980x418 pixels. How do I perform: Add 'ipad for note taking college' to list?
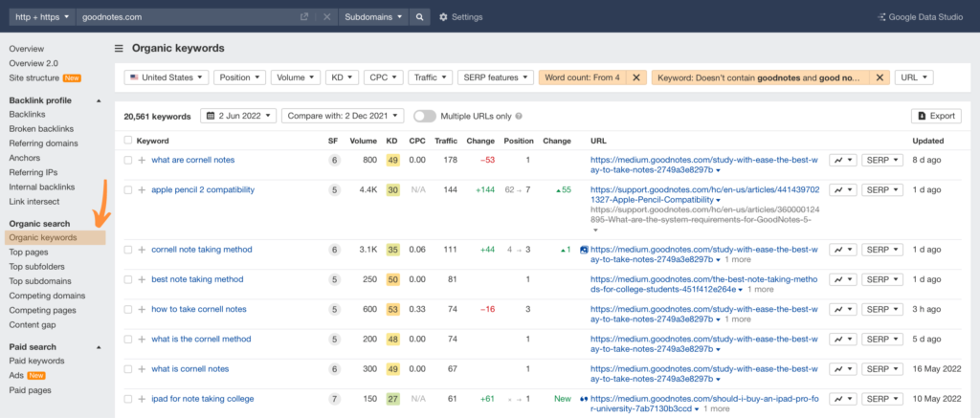(x=142, y=399)
